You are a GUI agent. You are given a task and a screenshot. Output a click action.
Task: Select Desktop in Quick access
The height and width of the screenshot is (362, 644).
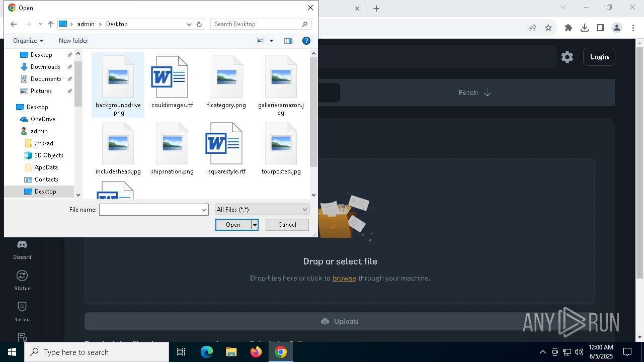coord(41,55)
